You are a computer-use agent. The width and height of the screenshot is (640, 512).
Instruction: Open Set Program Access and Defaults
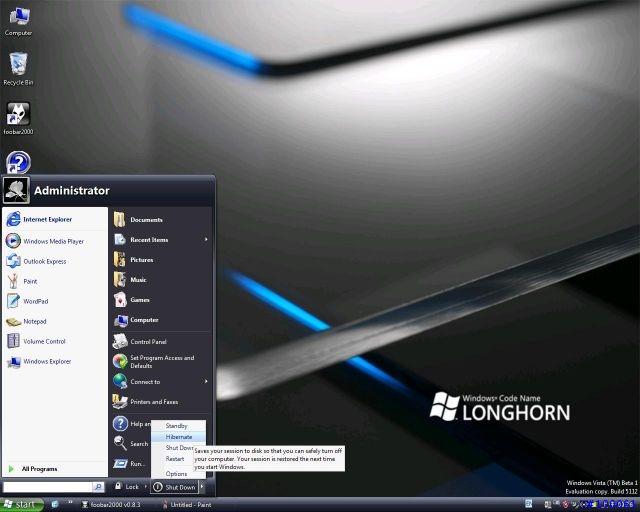[x=161, y=361]
